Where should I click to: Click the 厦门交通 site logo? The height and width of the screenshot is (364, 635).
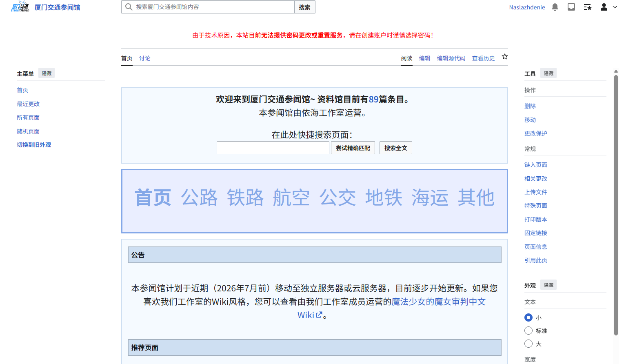(x=20, y=6)
